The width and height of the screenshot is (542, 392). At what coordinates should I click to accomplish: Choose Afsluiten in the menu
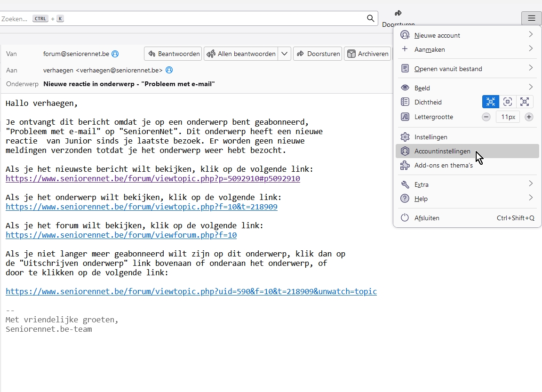pyautogui.click(x=427, y=218)
